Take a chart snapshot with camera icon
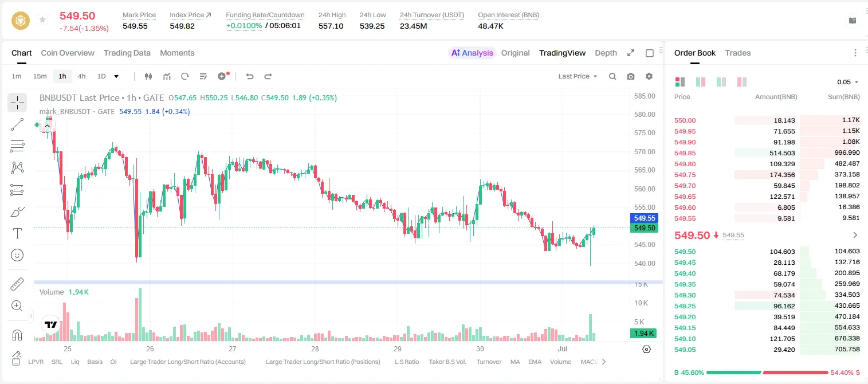 pyautogui.click(x=631, y=76)
